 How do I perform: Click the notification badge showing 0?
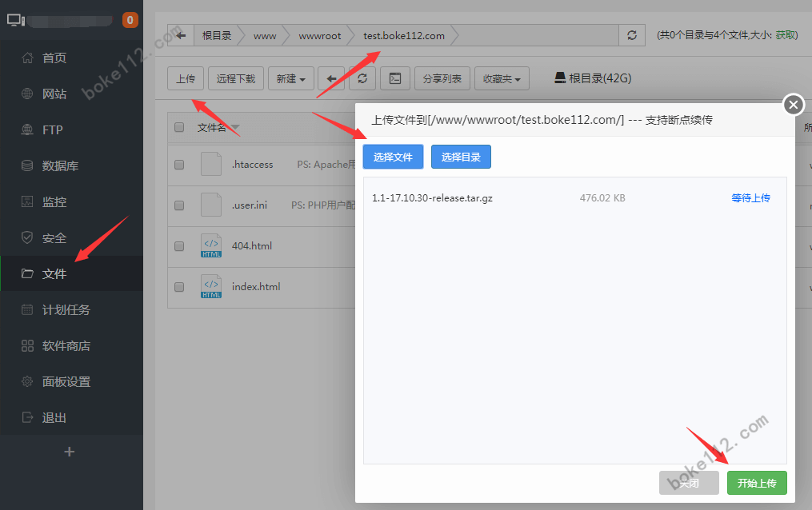(130, 19)
